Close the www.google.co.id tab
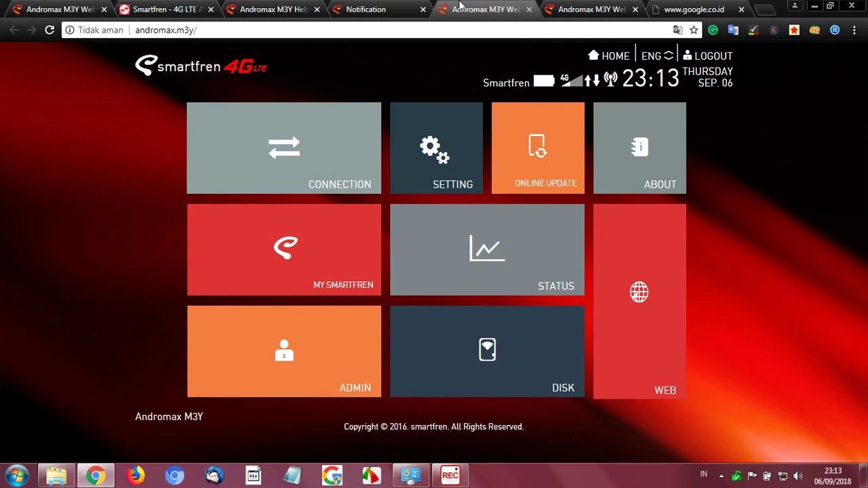This screenshot has width=868, height=488. coord(741,9)
